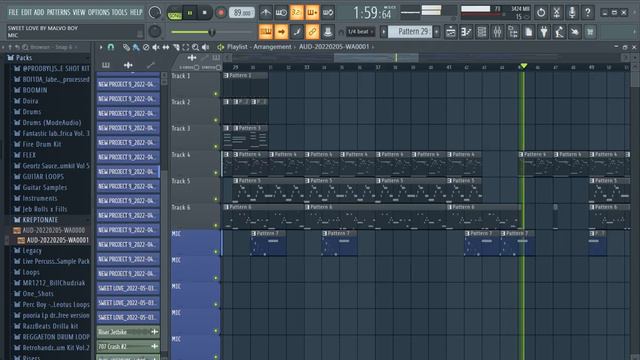The width and height of the screenshot is (640, 360).
Task: Open the Pattern 29 selector
Action: pyautogui.click(x=410, y=31)
